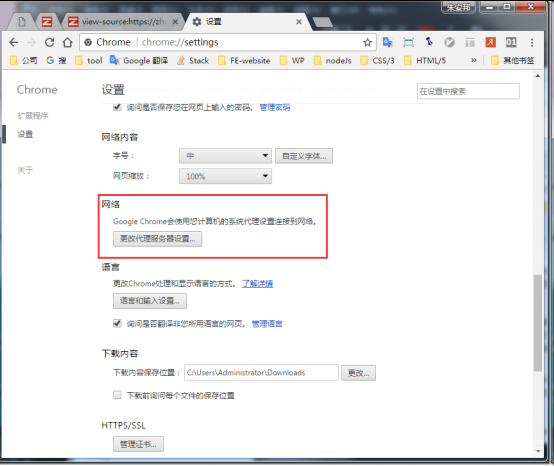Toggle the save passwords prompt checkbox
The image size is (554, 466).
(117, 107)
